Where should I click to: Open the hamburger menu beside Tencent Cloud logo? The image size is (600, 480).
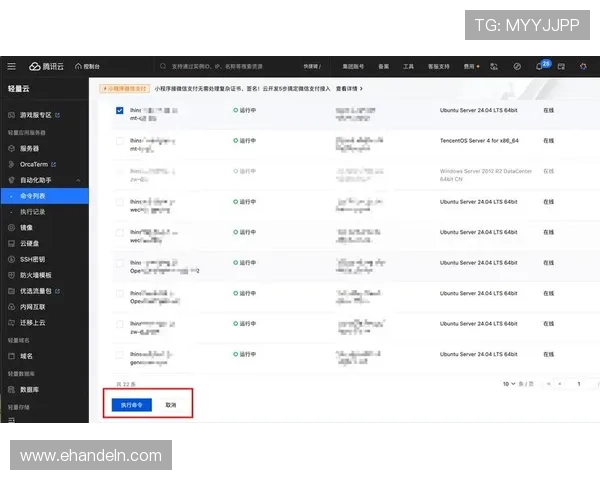12,66
